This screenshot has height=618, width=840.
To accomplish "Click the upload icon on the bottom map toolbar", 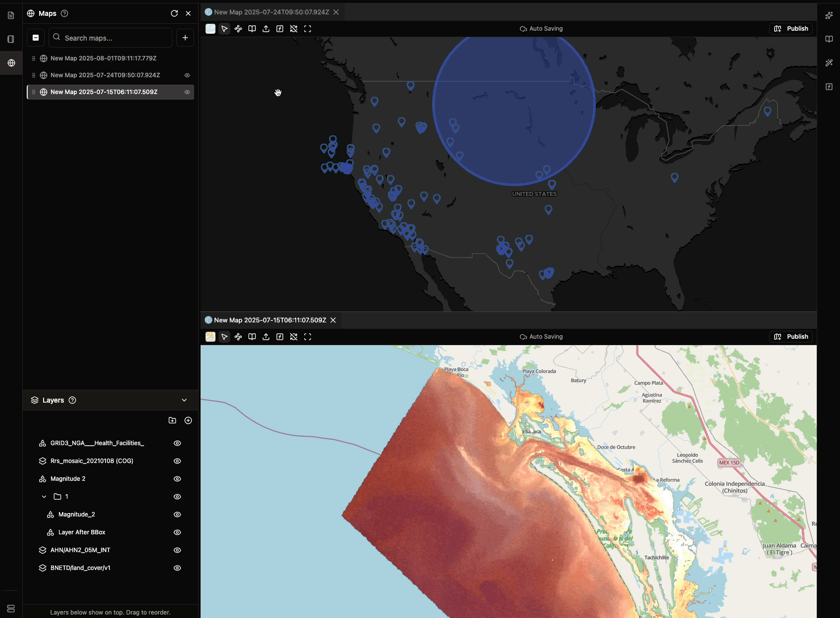I will pyautogui.click(x=266, y=337).
